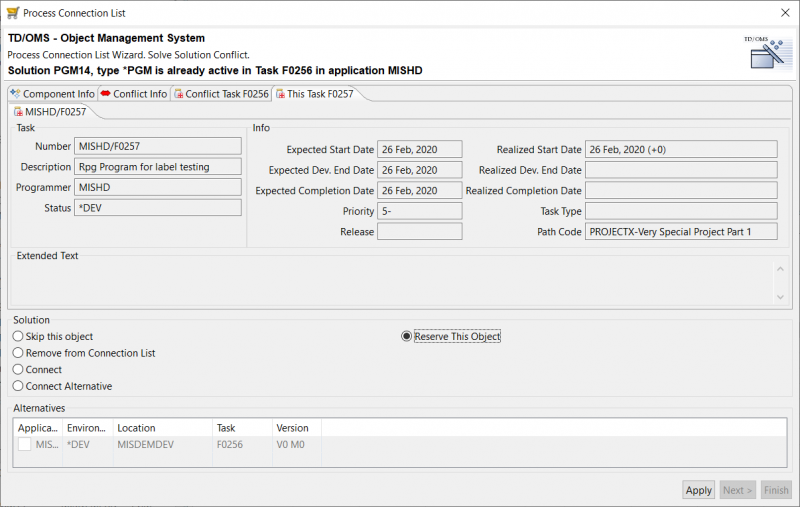
Task: Click the Conflict Task F0256 tab icon
Action: click(x=178, y=94)
